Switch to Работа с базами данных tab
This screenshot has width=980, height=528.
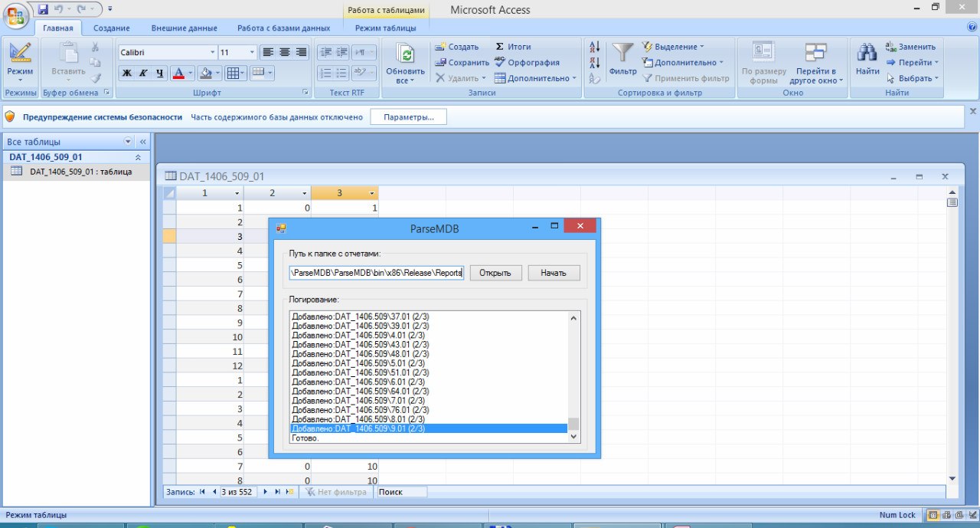(284, 28)
